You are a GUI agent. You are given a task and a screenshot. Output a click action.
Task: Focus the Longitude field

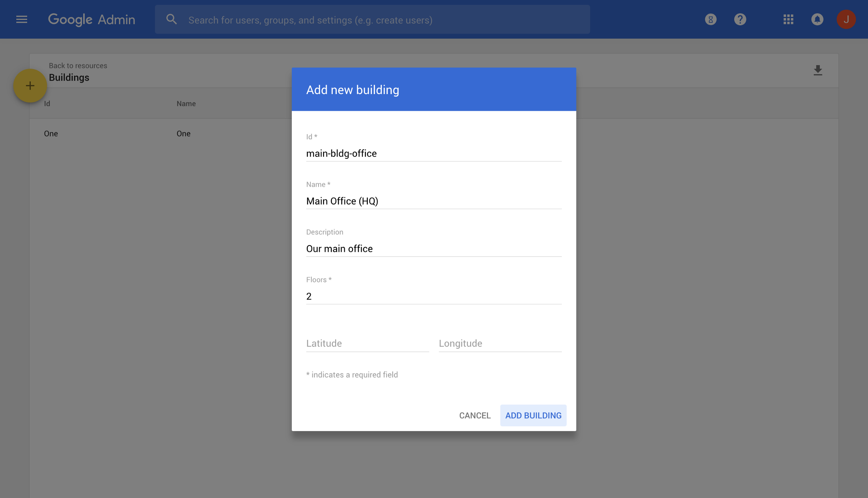pos(500,343)
